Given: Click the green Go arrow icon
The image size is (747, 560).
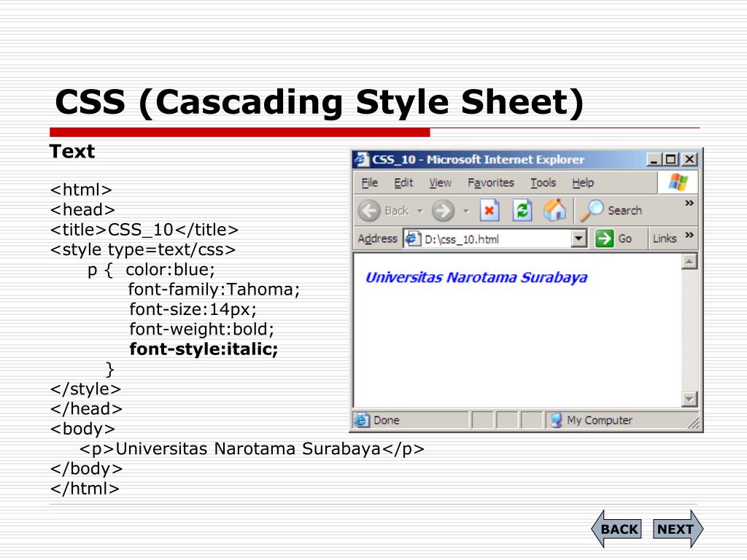Looking at the screenshot, I should click(x=604, y=238).
